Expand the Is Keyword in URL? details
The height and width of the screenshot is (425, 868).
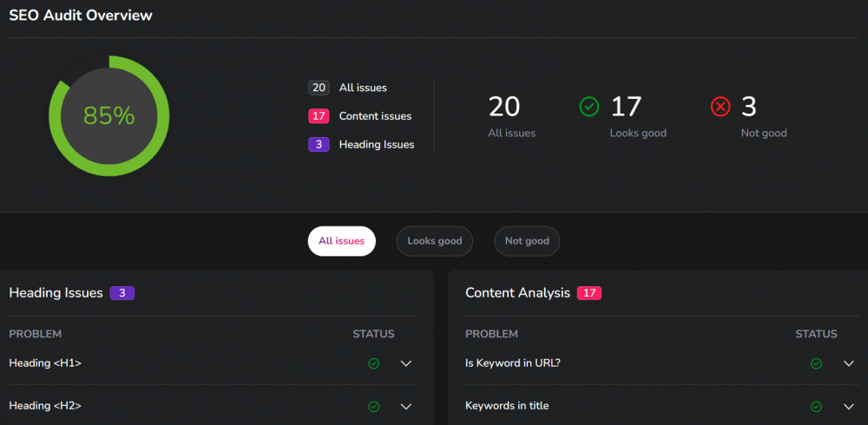pyautogui.click(x=849, y=363)
